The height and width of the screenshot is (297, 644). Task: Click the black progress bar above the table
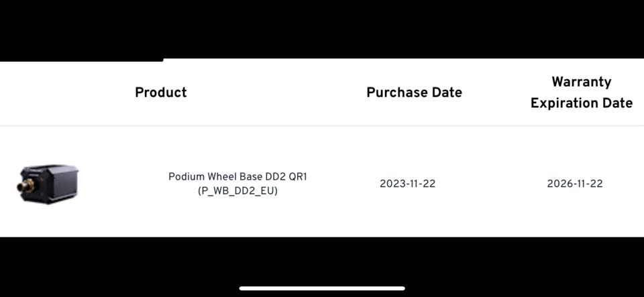[81, 60]
